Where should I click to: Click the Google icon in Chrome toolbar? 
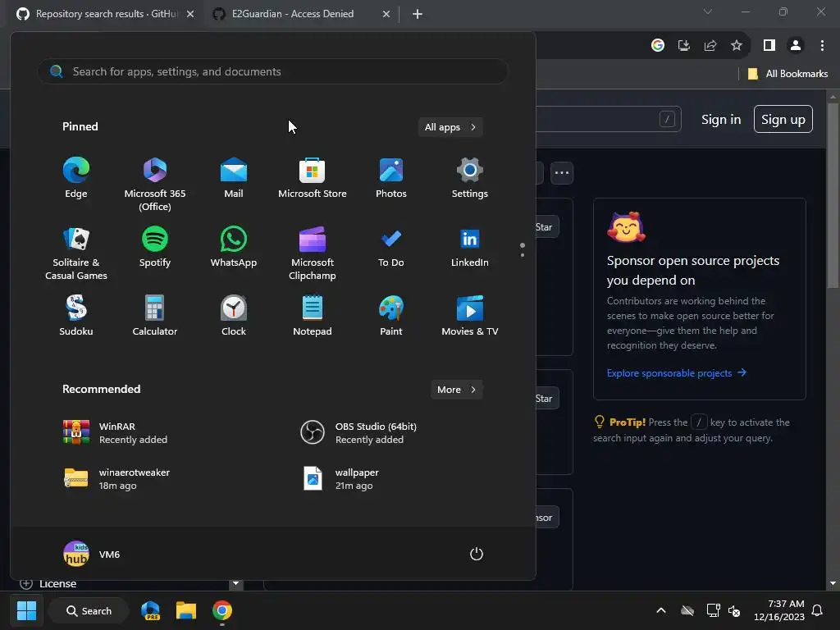tap(658, 46)
